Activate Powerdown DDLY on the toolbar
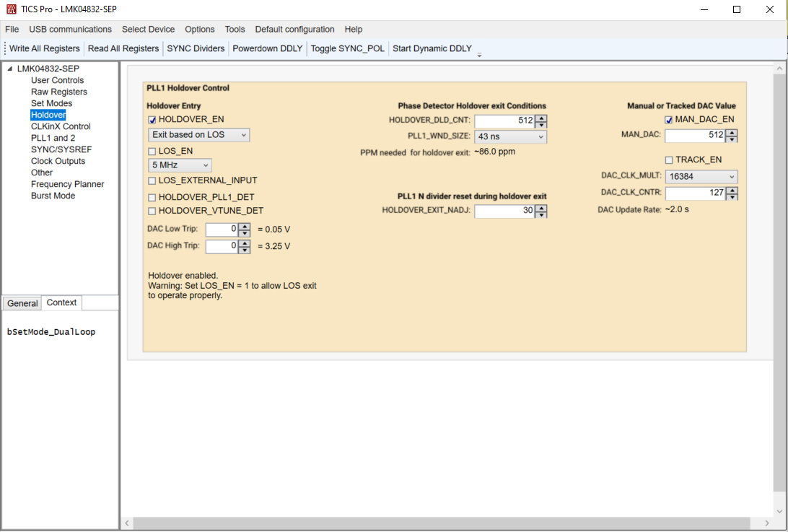788x532 pixels. [267, 48]
